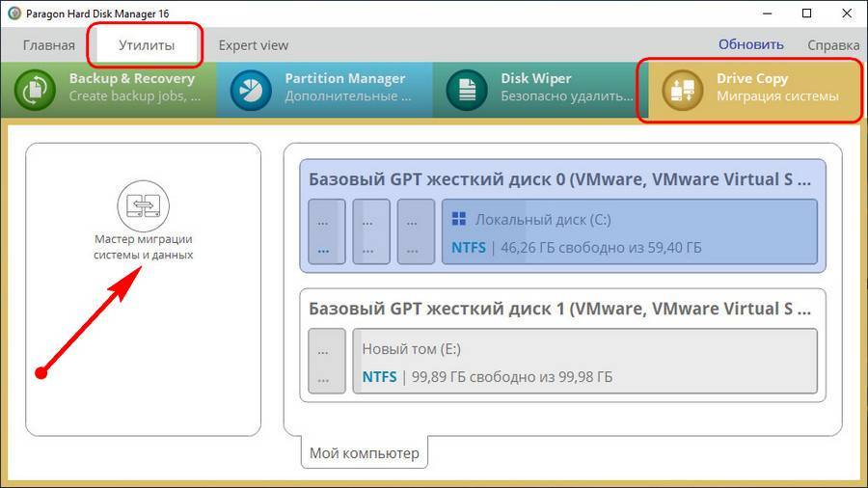
Task: Open the Drive Copy tile title
Action: coord(751,78)
